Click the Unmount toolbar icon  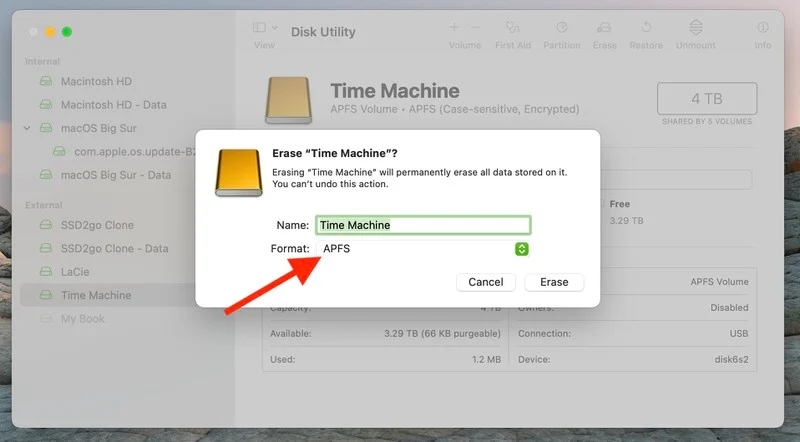coord(694,28)
